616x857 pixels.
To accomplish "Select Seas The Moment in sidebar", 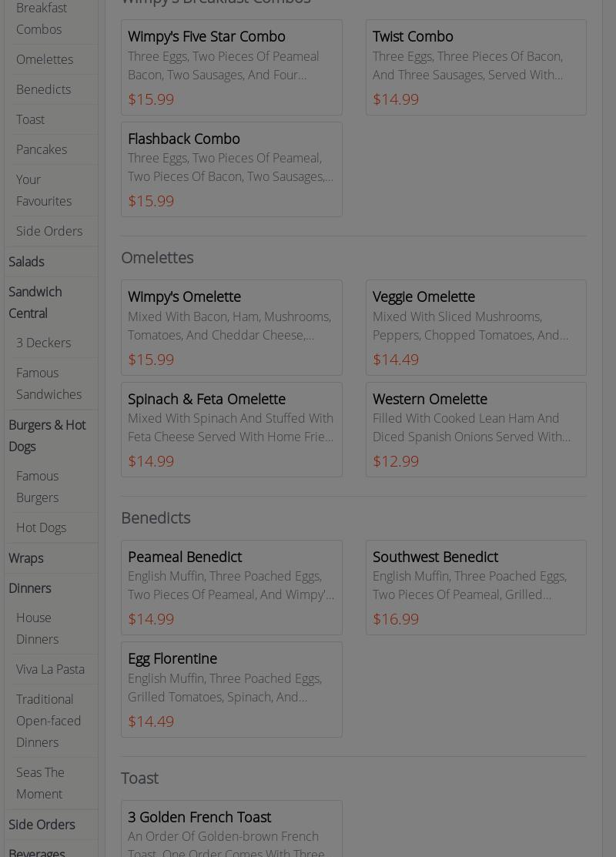I will (40, 783).
